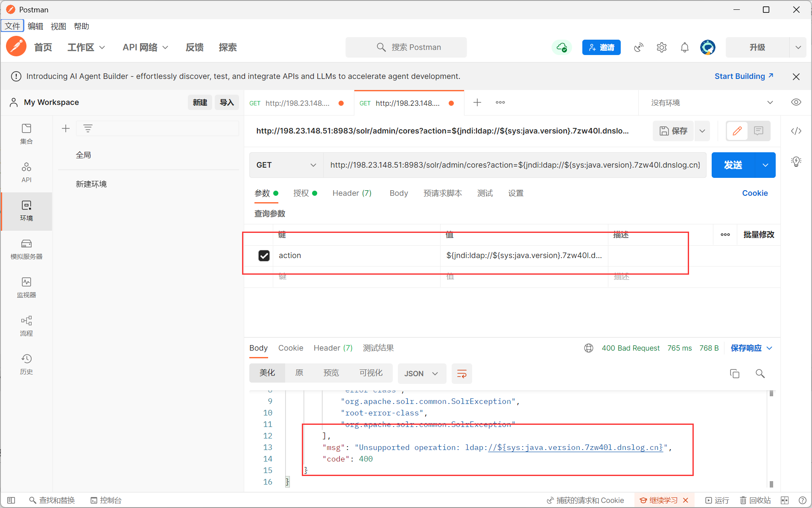The height and width of the screenshot is (508, 812).
Task: Dismiss the AI Agent Builder banner
Action: coord(796,77)
